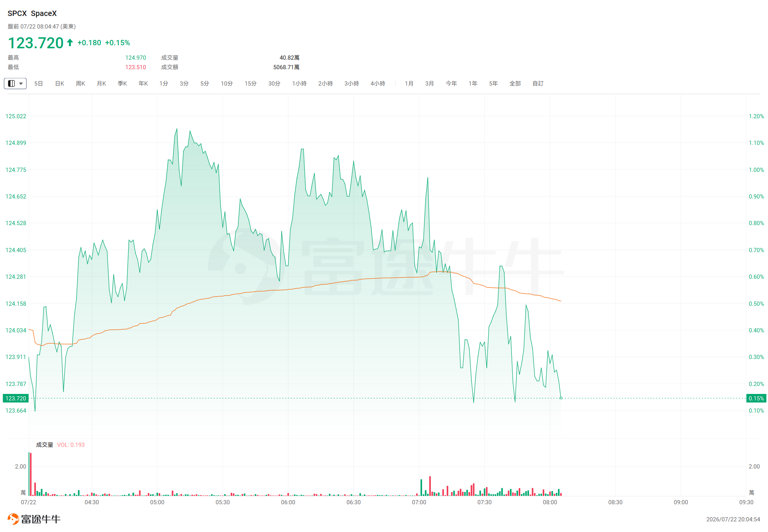This screenshot has width=768, height=532.
Task: Click the 08:00 time axis label
Action: point(550,503)
